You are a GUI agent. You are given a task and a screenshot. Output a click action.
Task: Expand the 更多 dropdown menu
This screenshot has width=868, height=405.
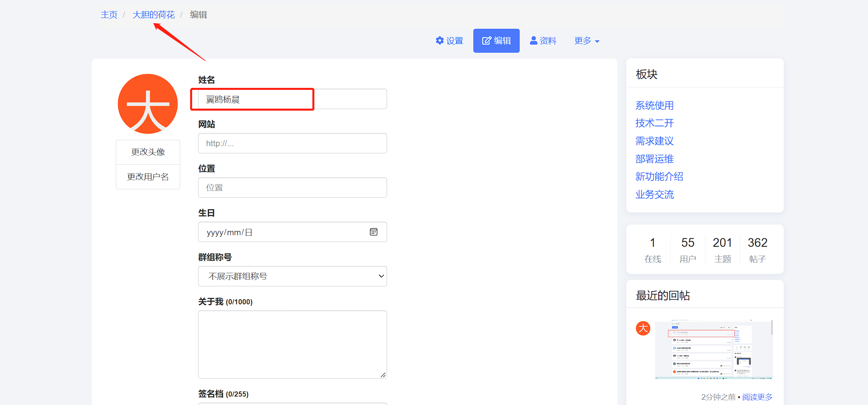click(x=586, y=41)
